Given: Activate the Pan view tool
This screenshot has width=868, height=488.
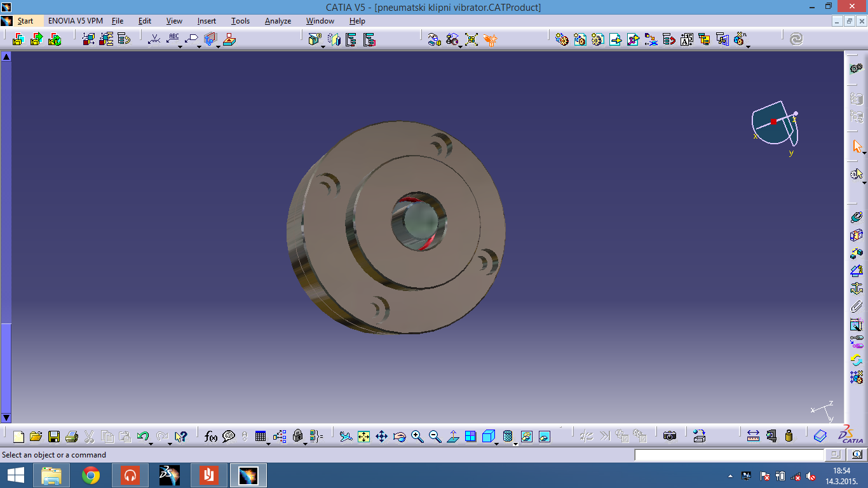Looking at the screenshot, I should pyautogui.click(x=381, y=437).
